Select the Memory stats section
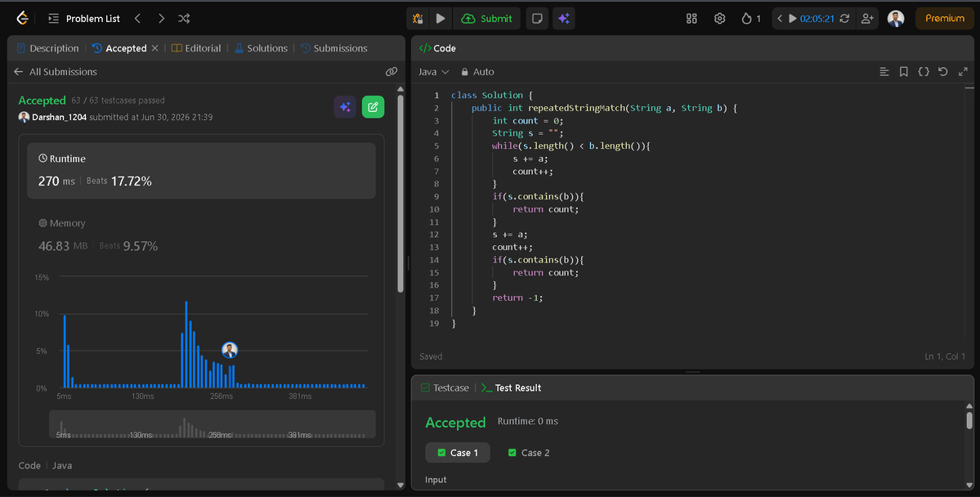This screenshot has height=497, width=980. 200,235
